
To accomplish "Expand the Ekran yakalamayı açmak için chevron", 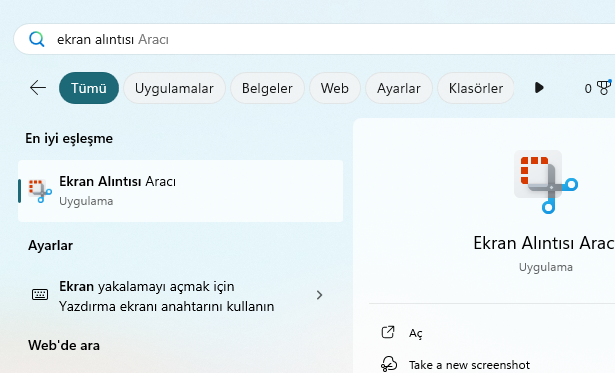I will 319,295.
